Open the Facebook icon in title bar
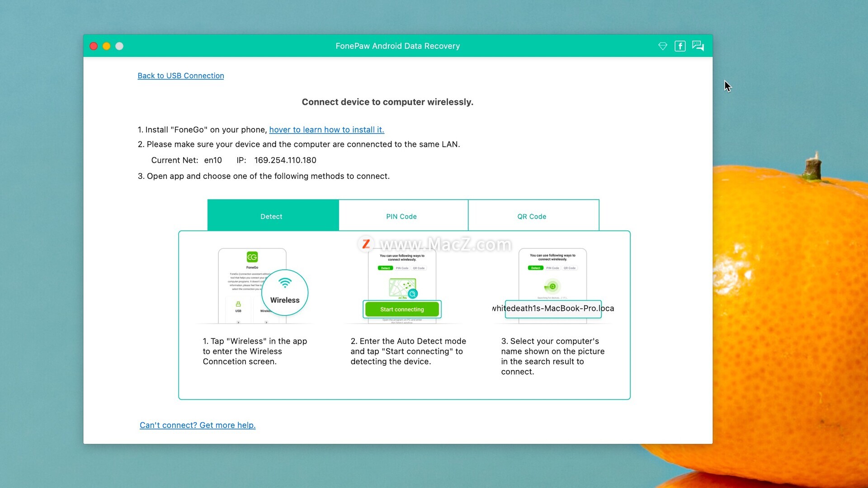 [680, 46]
